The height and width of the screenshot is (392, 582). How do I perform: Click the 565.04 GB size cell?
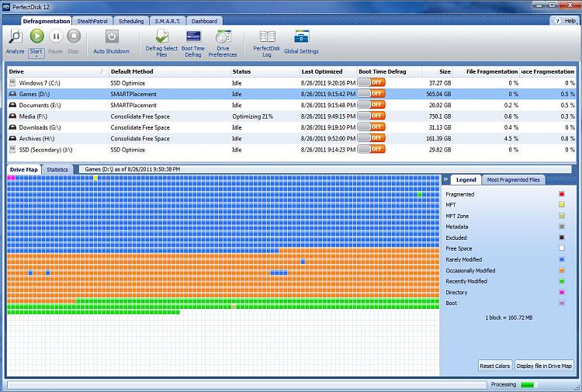click(x=438, y=94)
